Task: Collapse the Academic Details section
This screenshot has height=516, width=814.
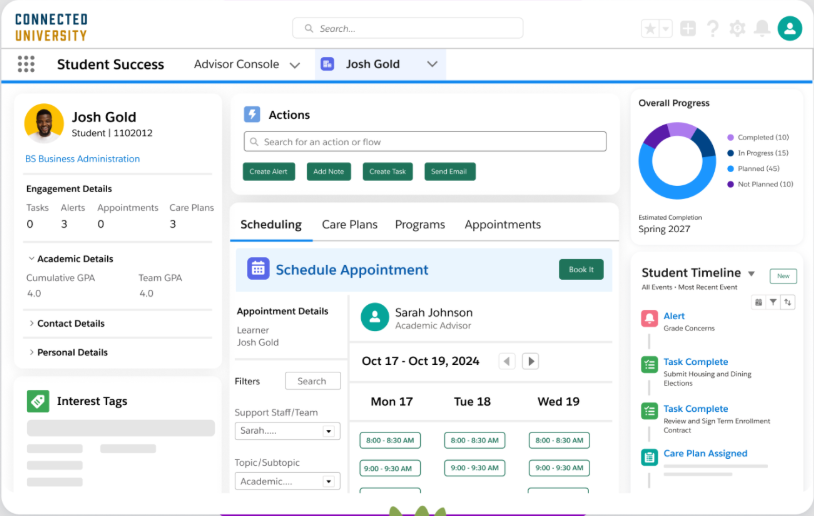Action: [x=70, y=259]
